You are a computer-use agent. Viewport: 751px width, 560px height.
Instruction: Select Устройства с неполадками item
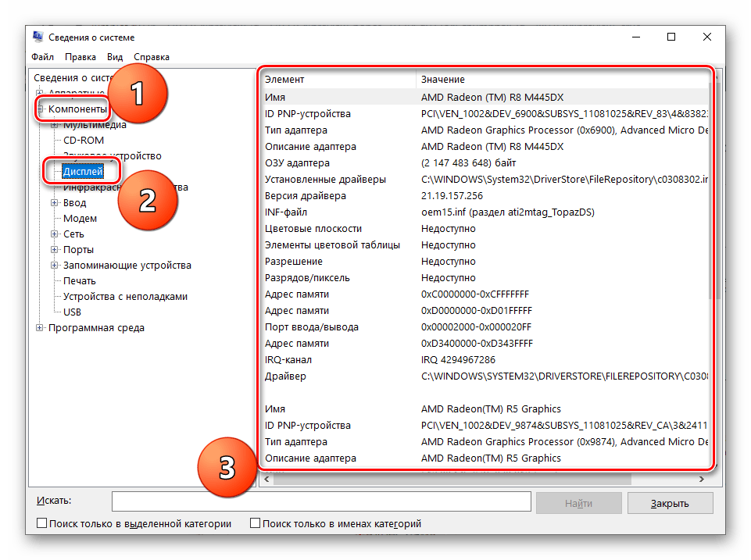pyautogui.click(x=125, y=297)
